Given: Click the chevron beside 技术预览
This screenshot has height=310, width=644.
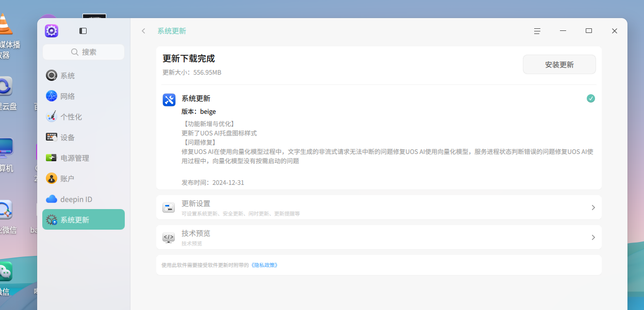Looking at the screenshot, I should click(593, 237).
